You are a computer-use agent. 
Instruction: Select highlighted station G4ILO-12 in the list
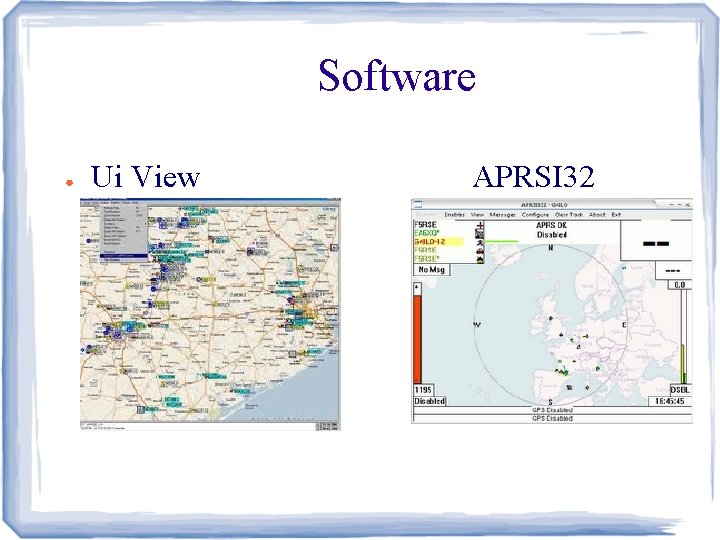[x=439, y=242]
